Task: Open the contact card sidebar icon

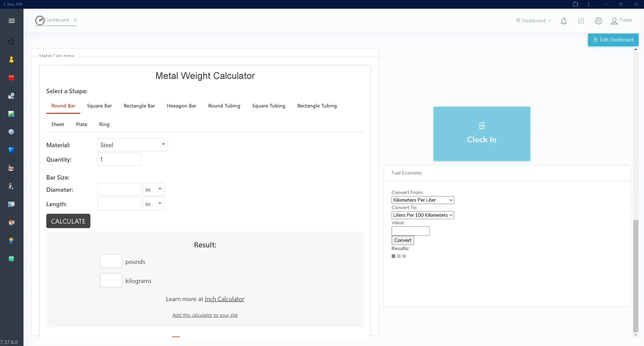Action: click(x=11, y=204)
